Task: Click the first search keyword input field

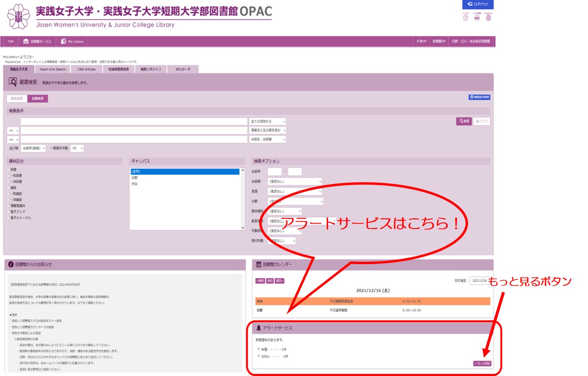Action: point(134,121)
